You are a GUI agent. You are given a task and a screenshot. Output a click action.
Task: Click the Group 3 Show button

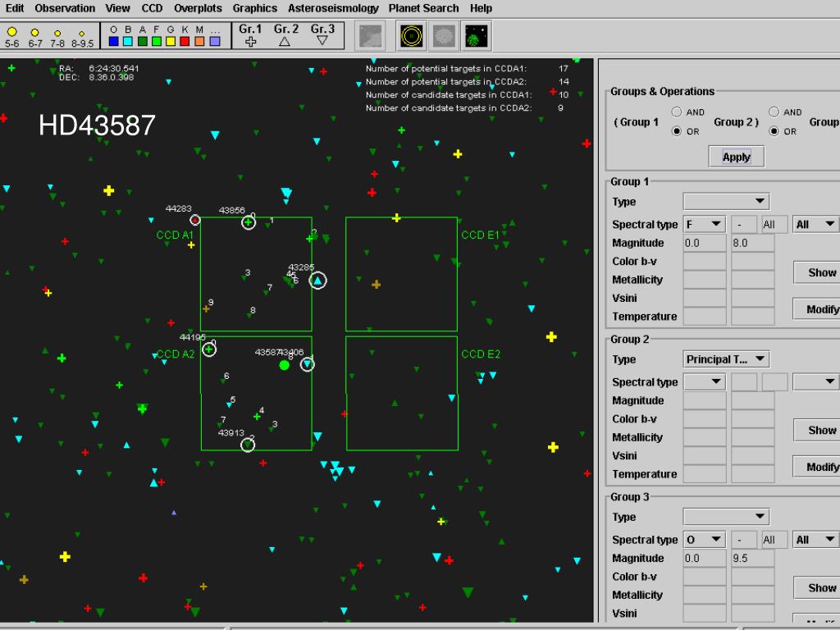pyautogui.click(x=816, y=587)
